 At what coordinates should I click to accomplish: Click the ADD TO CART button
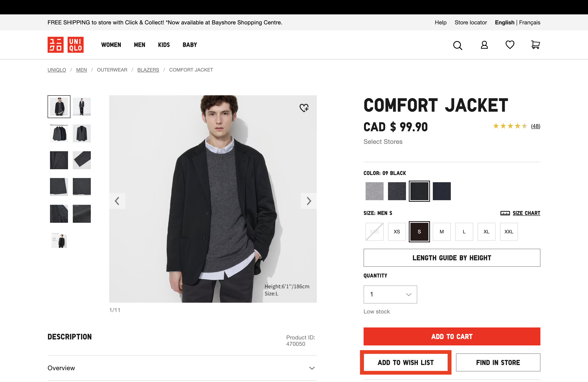[452, 336]
